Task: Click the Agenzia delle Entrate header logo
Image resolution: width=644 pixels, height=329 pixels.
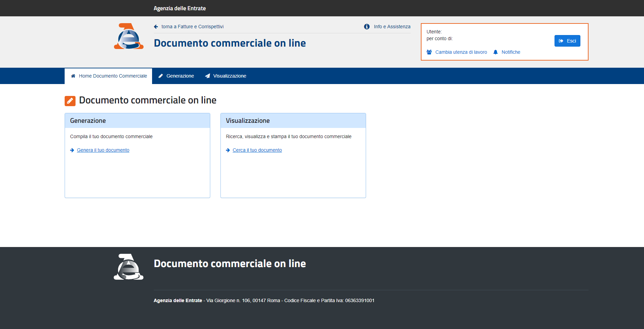Action: (129, 36)
